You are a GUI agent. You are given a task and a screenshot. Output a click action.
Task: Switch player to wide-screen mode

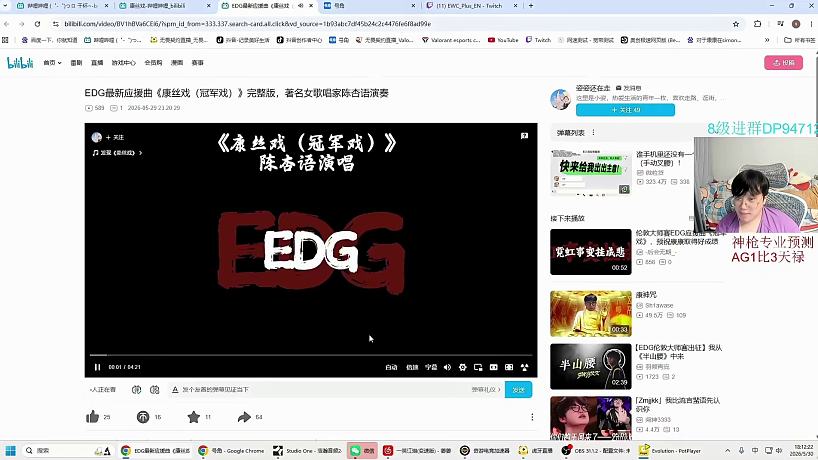point(494,367)
